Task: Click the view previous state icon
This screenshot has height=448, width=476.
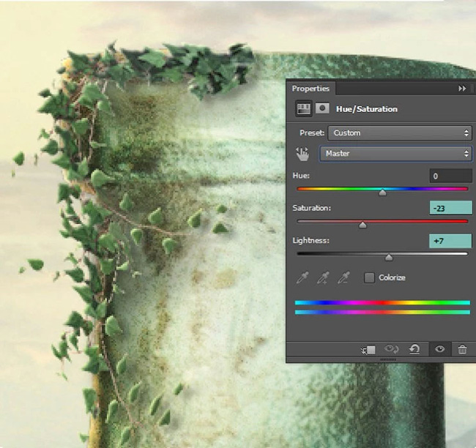Action: coord(391,349)
